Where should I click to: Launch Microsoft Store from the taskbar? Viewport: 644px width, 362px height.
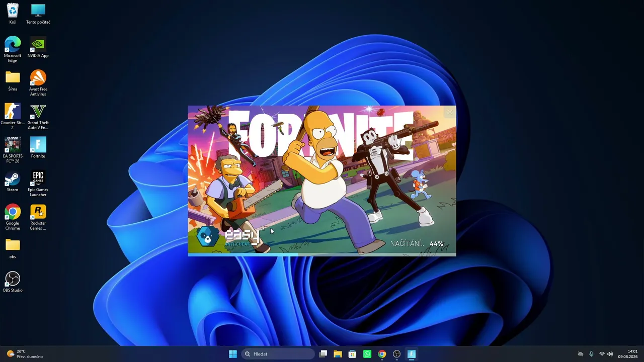353,354
